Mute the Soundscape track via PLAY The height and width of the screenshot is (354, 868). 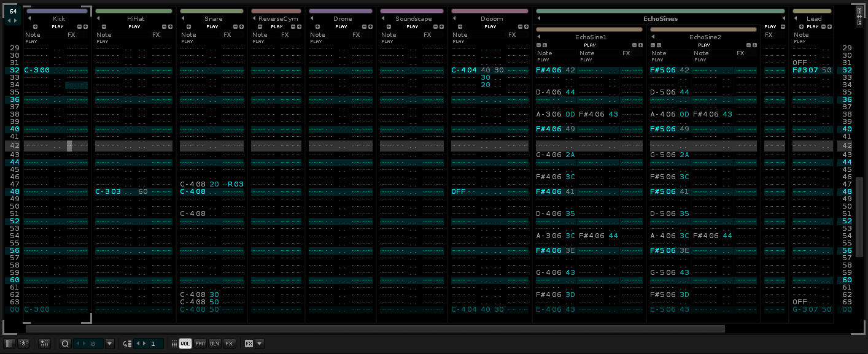tap(413, 27)
